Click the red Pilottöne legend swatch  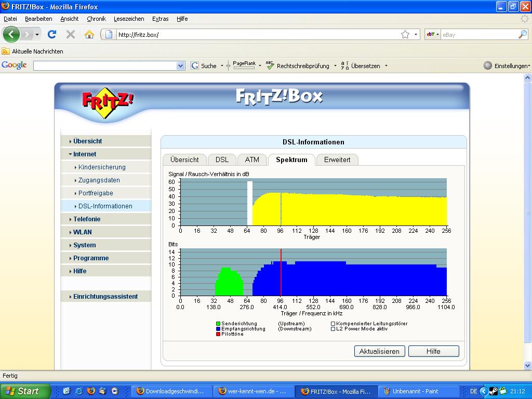218,334
